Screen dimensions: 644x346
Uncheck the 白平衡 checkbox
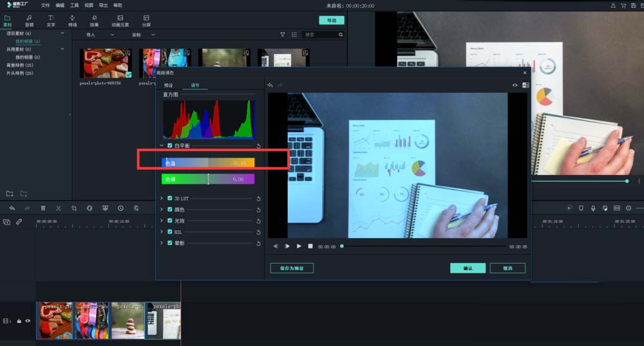pyautogui.click(x=169, y=146)
